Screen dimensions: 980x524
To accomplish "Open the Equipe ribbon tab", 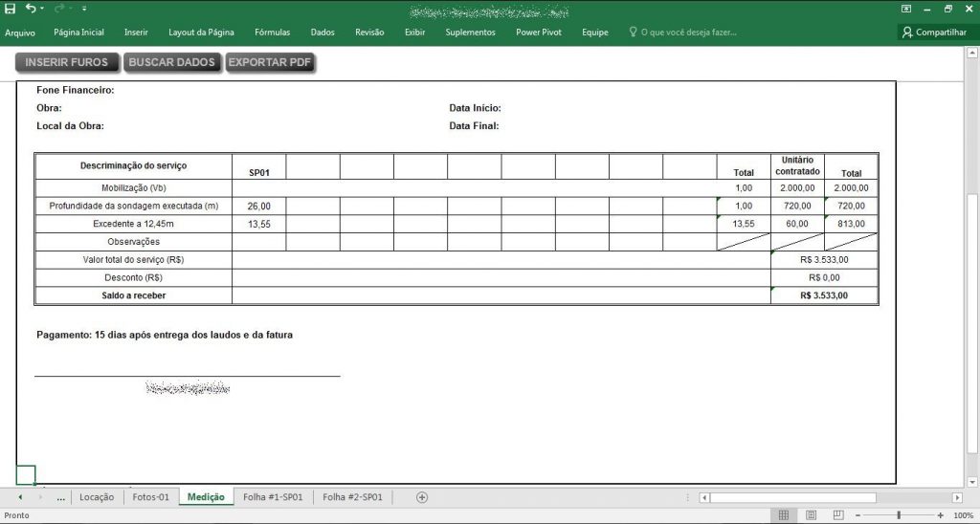I will tap(595, 33).
